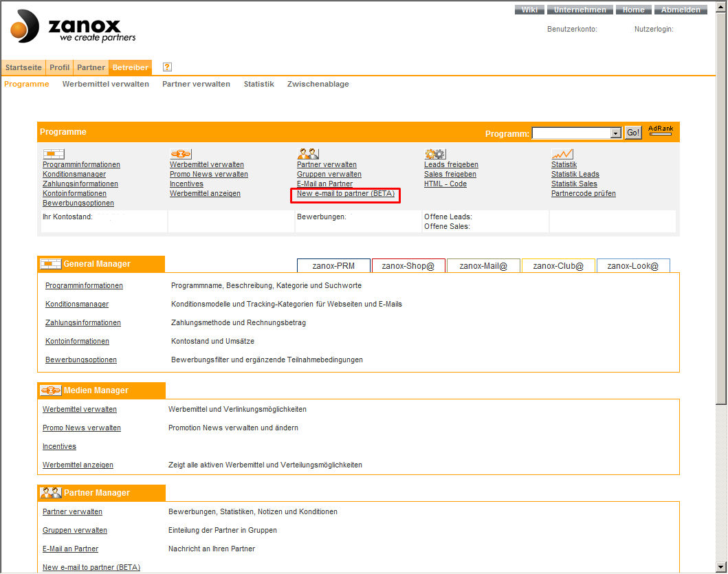Open Sales freigeben link

[x=450, y=174]
